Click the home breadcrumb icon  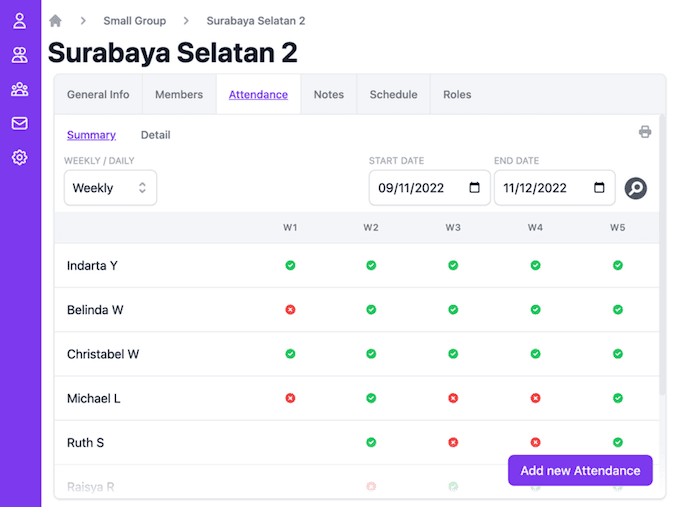pos(56,21)
